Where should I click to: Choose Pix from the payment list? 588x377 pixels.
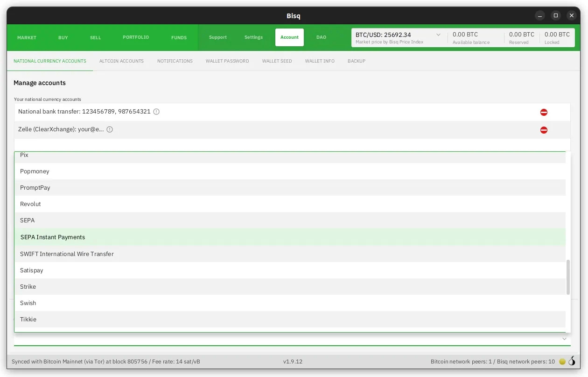(x=290, y=157)
